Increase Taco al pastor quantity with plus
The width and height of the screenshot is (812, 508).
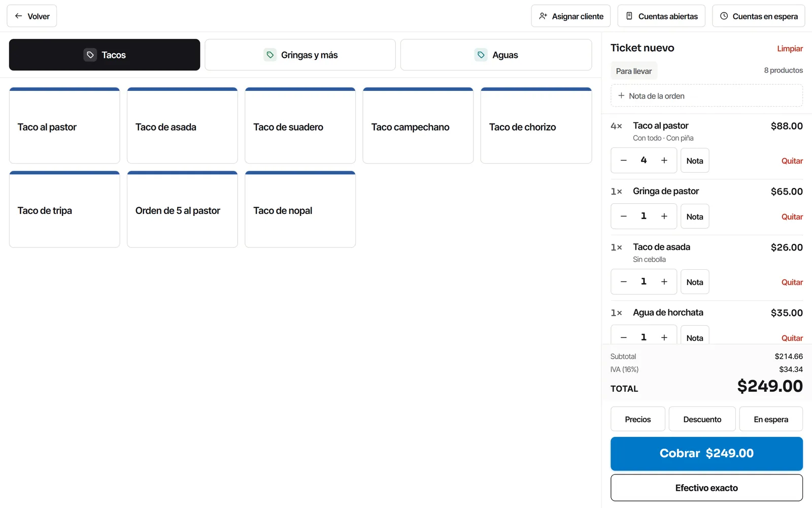(x=664, y=161)
